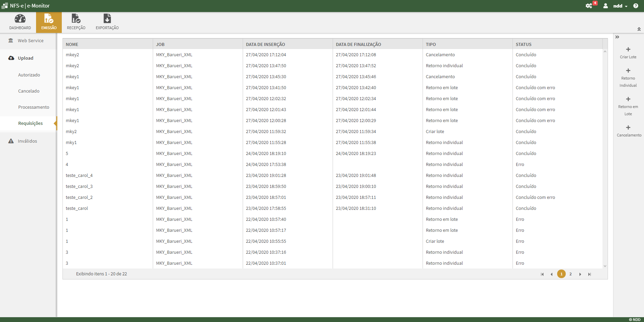Collapse the right panel with the double chevron
The width and height of the screenshot is (644, 322).
pos(618,37)
